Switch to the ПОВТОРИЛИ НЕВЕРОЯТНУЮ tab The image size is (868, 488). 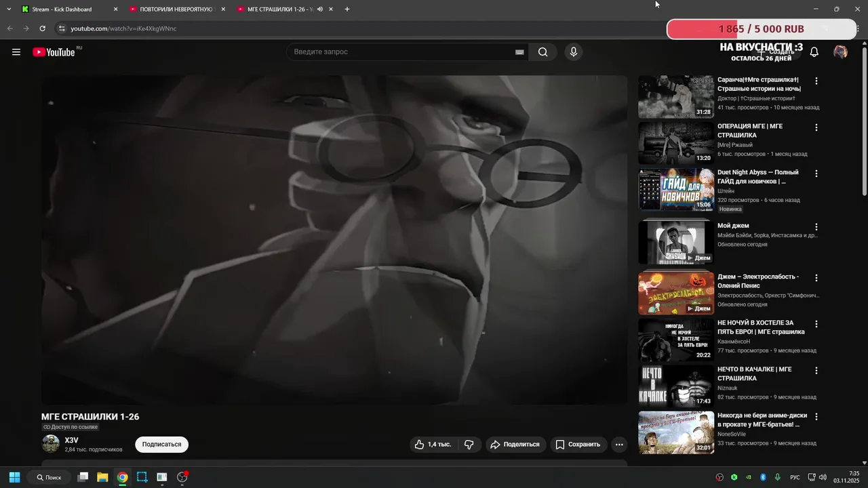click(x=178, y=9)
